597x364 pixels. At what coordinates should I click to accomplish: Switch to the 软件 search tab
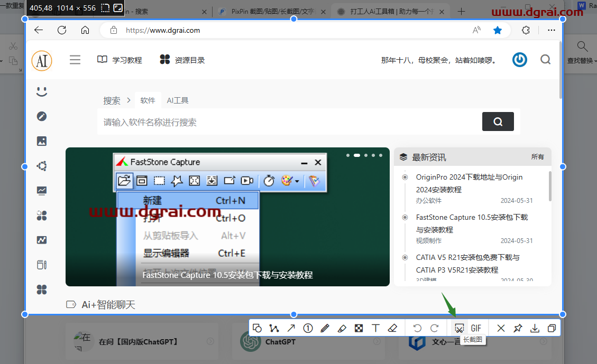pyautogui.click(x=148, y=100)
